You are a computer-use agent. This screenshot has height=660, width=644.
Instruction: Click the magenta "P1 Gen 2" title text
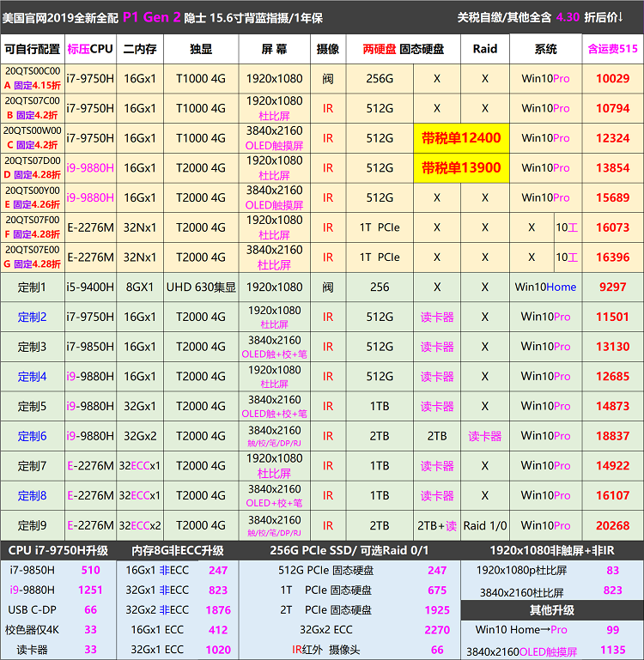click(x=155, y=16)
